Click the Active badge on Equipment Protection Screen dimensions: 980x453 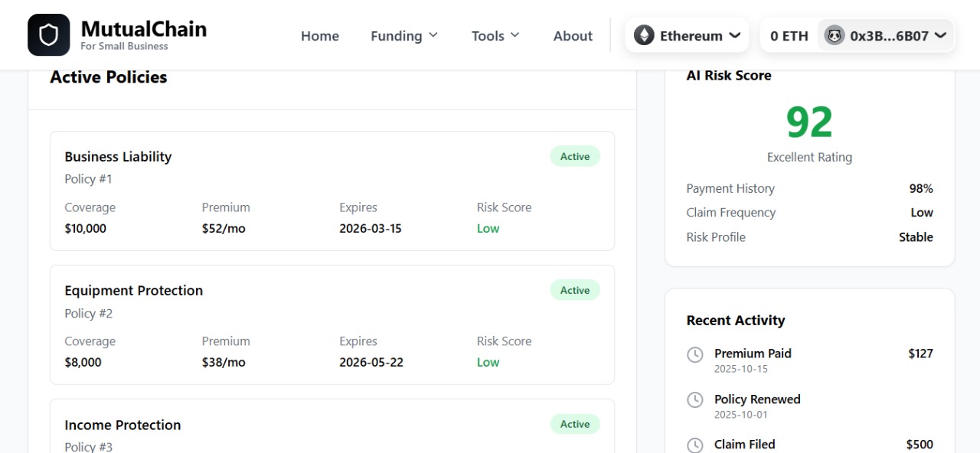(575, 291)
